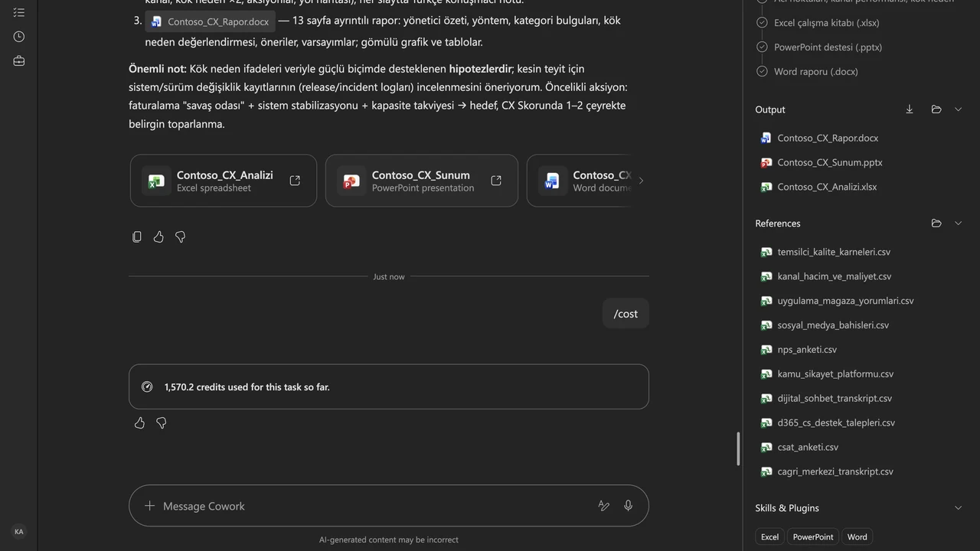Image resolution: width=980 pixels, height=551 pixels.
Task: Open nps_anketi.csv in References
Action: (807, 350)
